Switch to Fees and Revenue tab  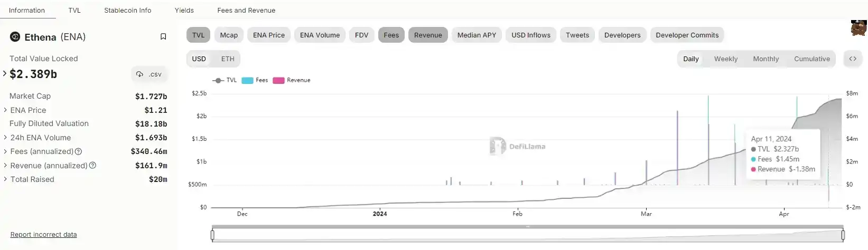pyautogui.click(x=246, y=11)
